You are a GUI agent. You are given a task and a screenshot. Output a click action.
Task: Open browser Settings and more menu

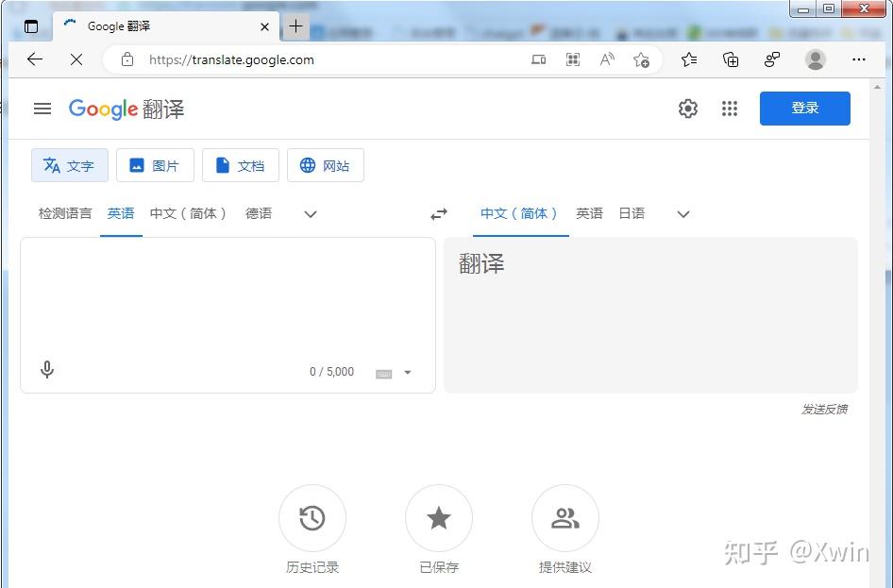859,59
